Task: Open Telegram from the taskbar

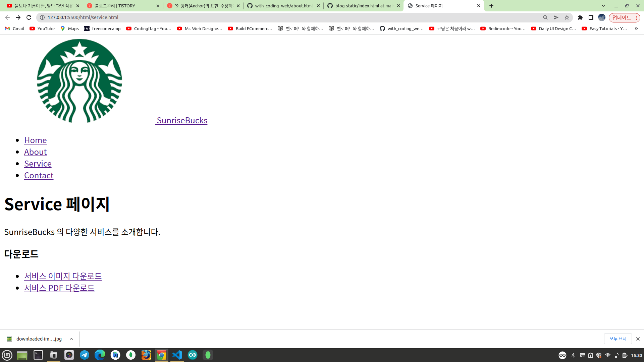Action: pyautogui.click(x=85, y=355)
